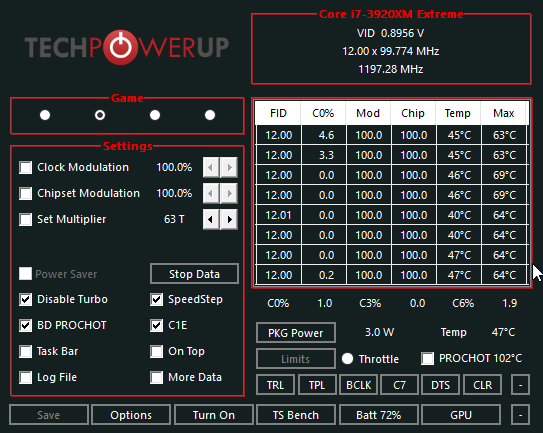This screenshot has height=433, width=543.
Task: Uncheck the SpeedStep checkbox
Action: point(157,299)
